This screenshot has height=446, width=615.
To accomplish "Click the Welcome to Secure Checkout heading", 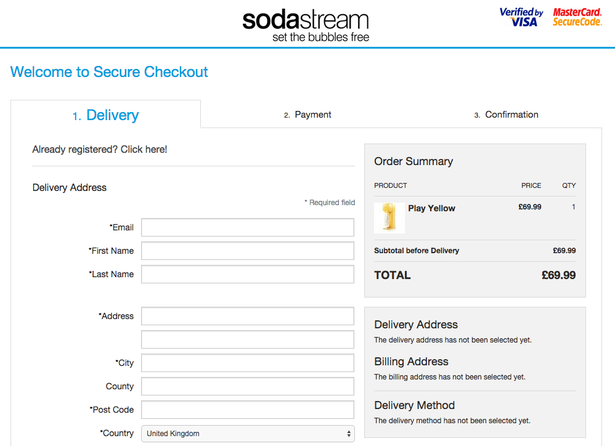I will (x=109, y=72).
